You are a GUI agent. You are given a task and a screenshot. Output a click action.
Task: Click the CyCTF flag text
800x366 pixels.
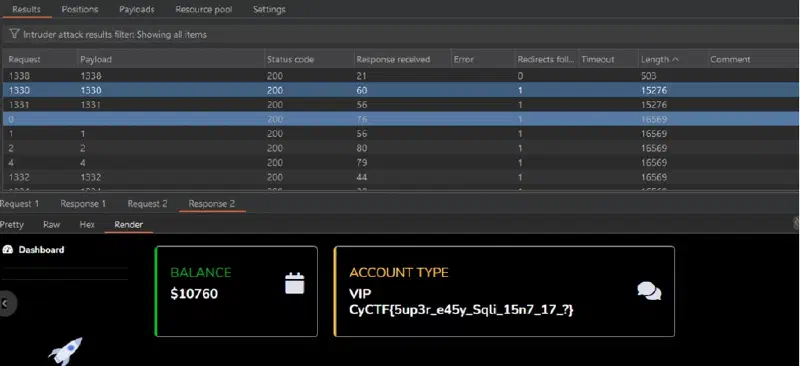click(x=461, y=309)
